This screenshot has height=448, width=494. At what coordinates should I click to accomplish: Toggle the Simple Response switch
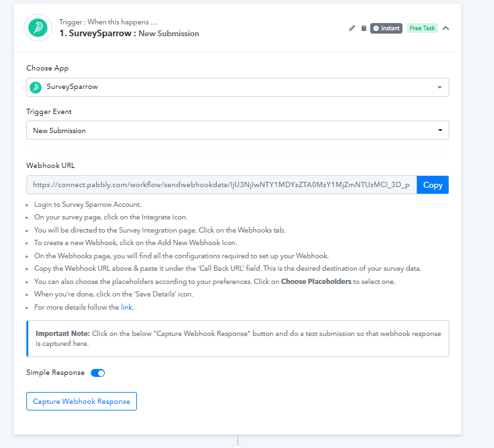(x=97, y=373)
